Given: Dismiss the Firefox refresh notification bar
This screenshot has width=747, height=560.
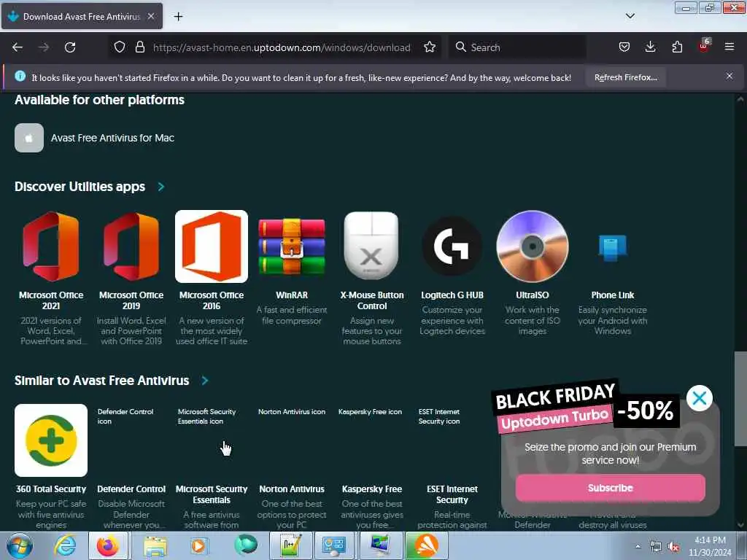Looking at the screenshot, I should coord(729,76).
